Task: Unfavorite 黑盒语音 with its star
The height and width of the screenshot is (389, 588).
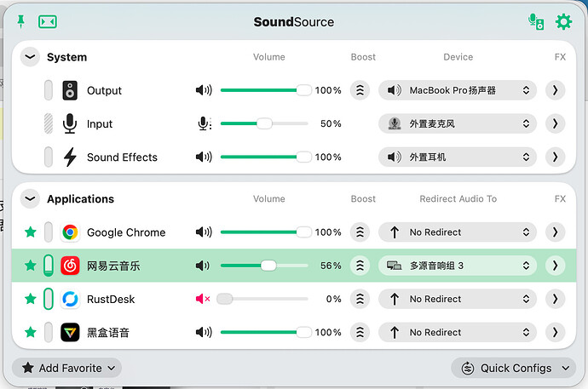Action: tap(31, 332)
